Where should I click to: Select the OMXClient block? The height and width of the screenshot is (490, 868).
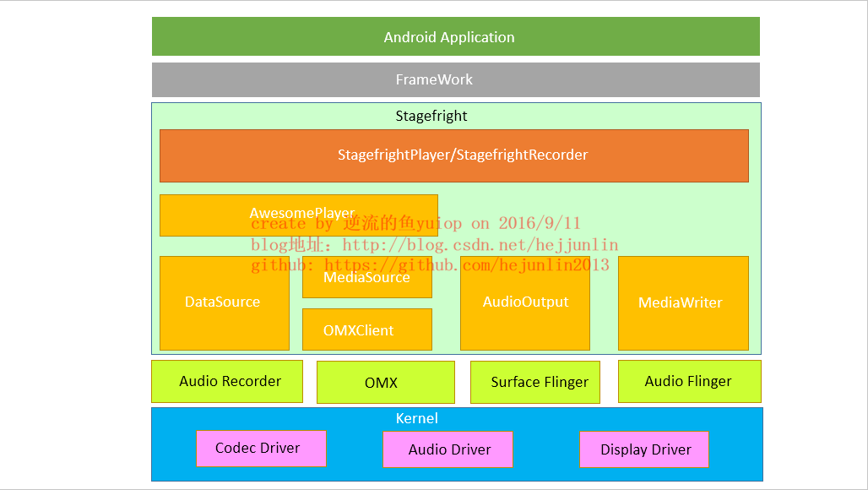pos(367,329)
